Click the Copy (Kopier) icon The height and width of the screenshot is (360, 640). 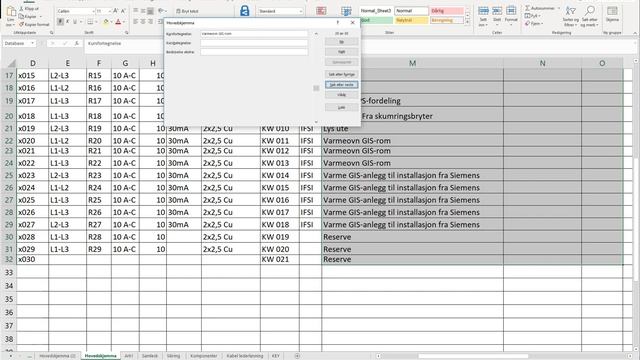[21, 16]
